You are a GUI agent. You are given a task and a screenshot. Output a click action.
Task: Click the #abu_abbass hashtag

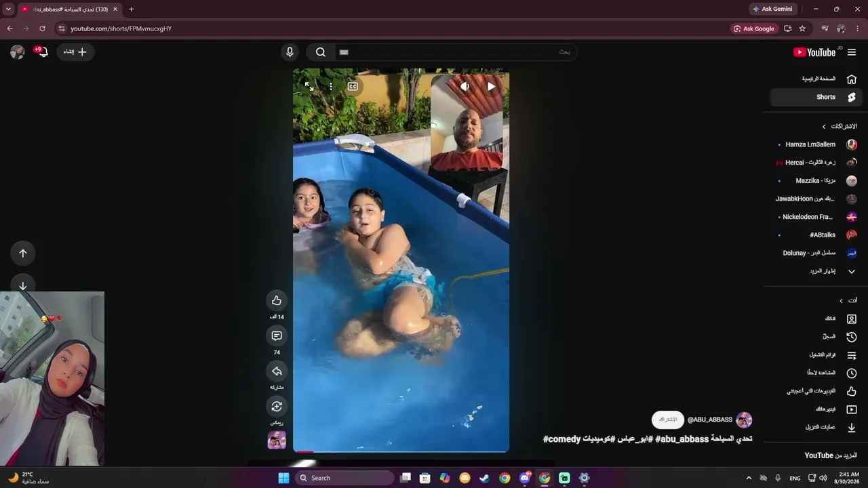pos(682,439)
